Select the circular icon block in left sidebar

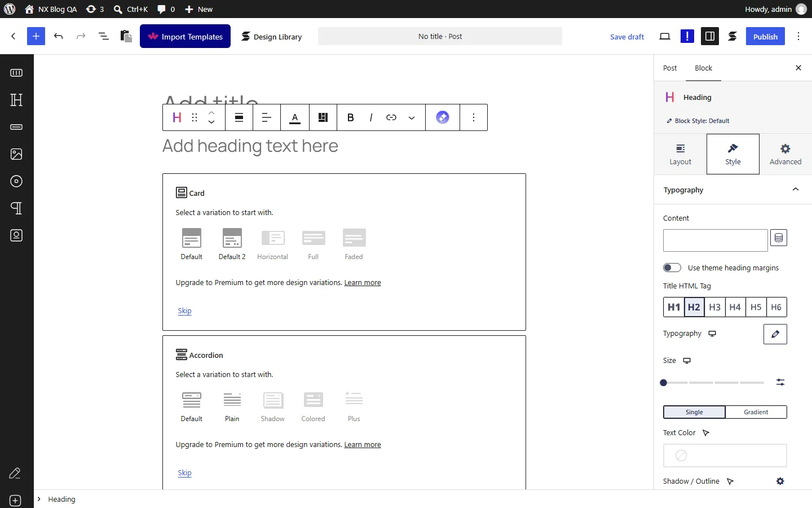(x=16, y=181)
